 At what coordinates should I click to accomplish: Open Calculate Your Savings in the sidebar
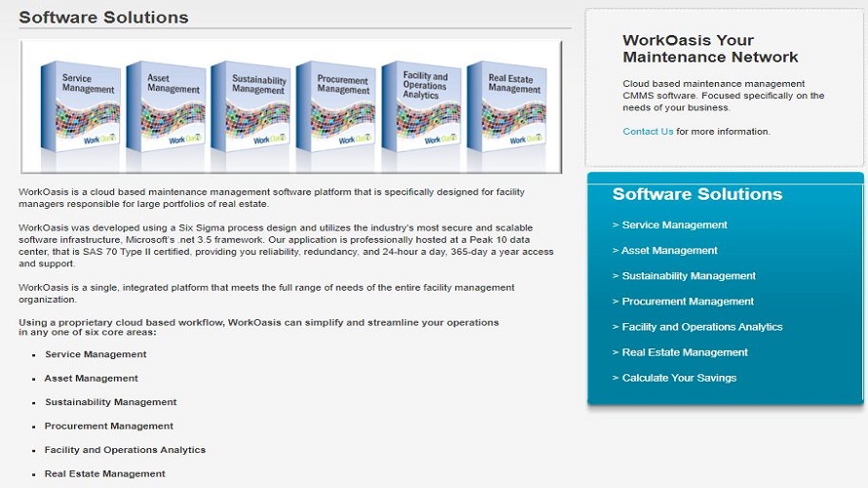click(679, 378)
